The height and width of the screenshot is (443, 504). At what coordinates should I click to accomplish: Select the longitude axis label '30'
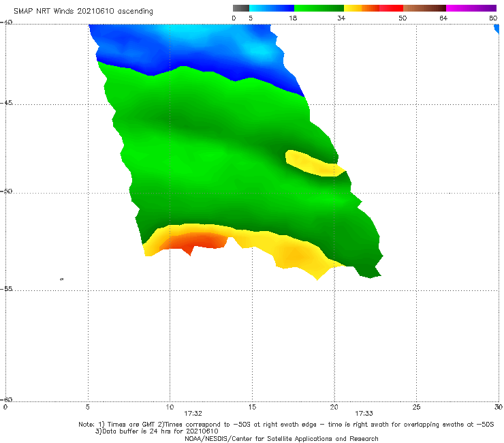499,407
